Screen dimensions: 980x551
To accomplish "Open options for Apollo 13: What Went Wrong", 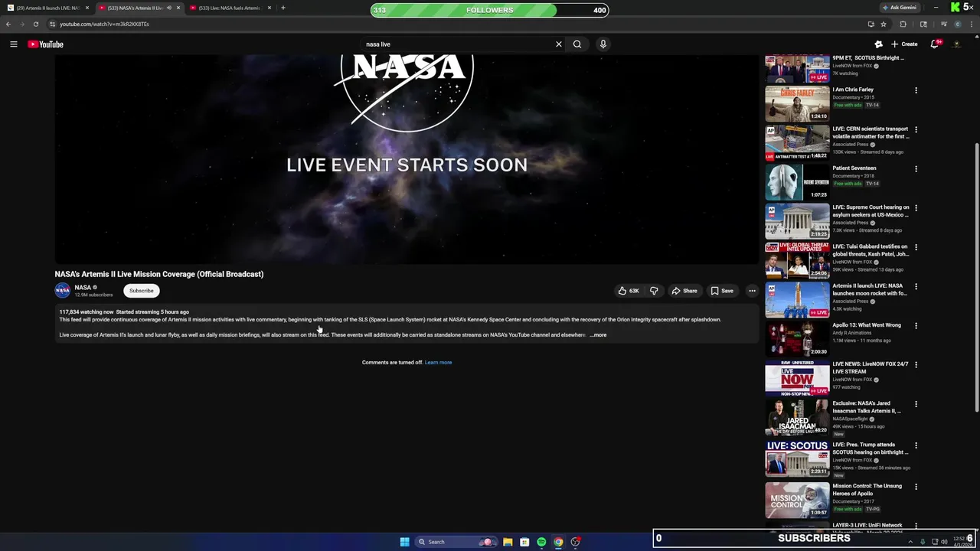I will pyautogui.click(x=916, y=326).
